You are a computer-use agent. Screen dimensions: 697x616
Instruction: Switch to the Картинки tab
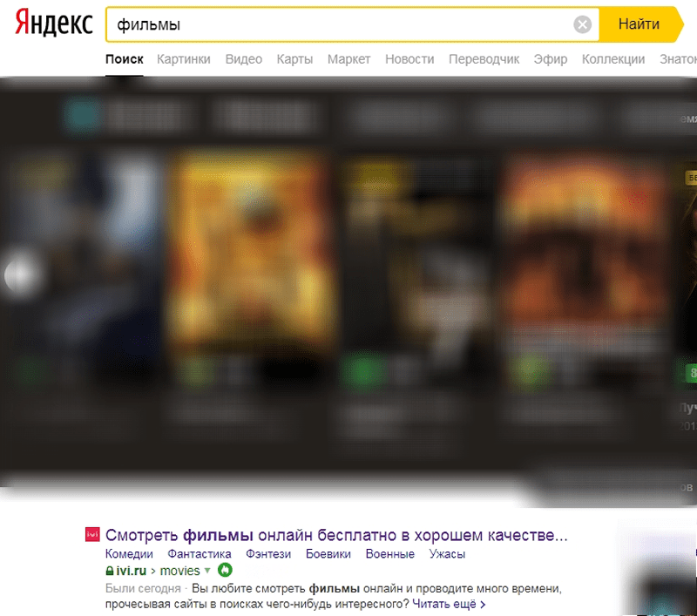tap(183, 59)
